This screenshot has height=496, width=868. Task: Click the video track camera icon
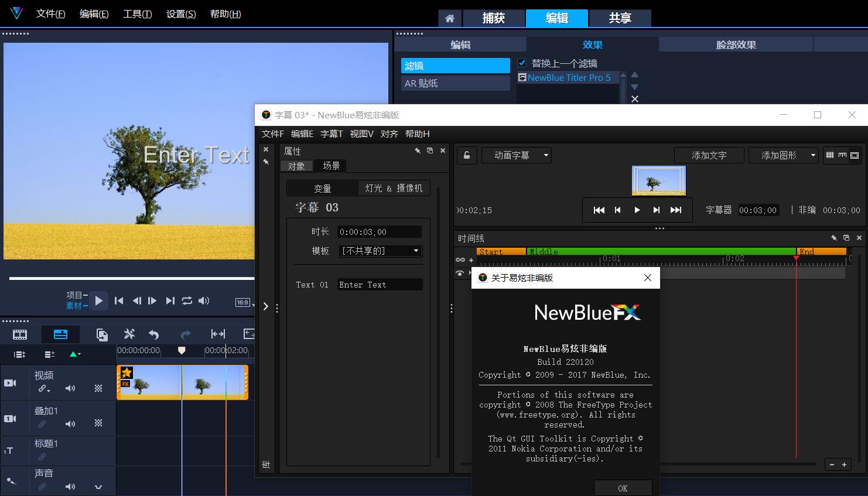pos(11,383)
